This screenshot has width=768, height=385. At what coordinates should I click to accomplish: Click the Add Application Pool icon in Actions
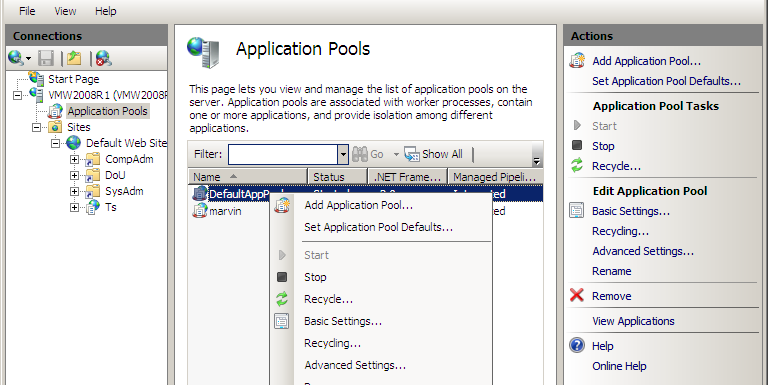[577, 61]
